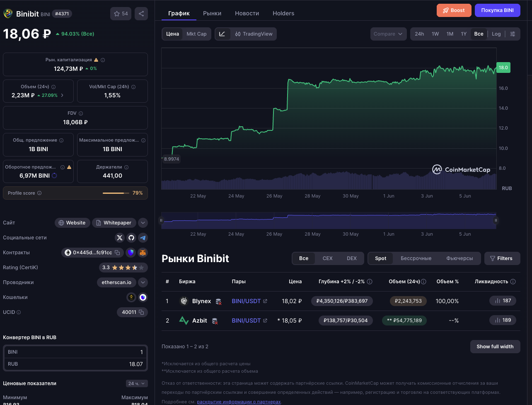Filter markets to CEX only
Image resolution: width=532 pixels, height=405 pixels.
(327, 258)
